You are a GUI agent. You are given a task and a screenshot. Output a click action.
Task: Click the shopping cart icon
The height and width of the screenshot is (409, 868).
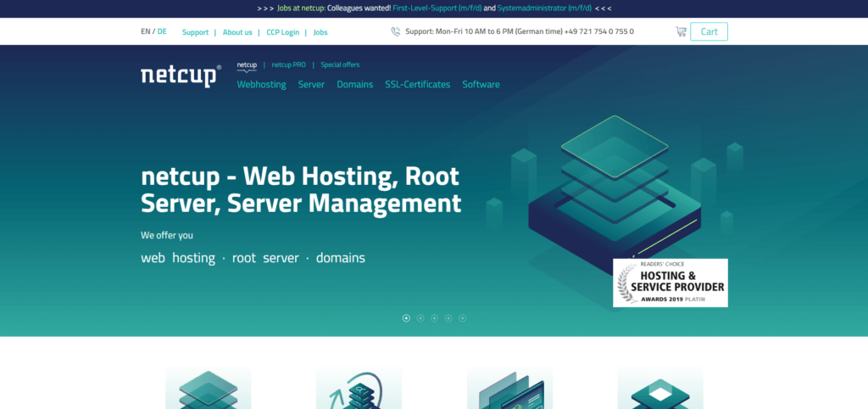click(681, 31)
